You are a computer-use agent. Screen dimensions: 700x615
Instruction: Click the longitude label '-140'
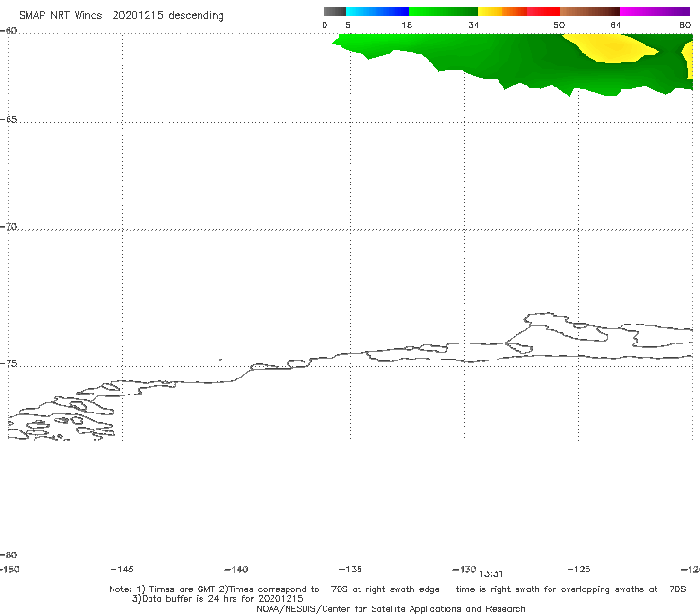[236, 570]
